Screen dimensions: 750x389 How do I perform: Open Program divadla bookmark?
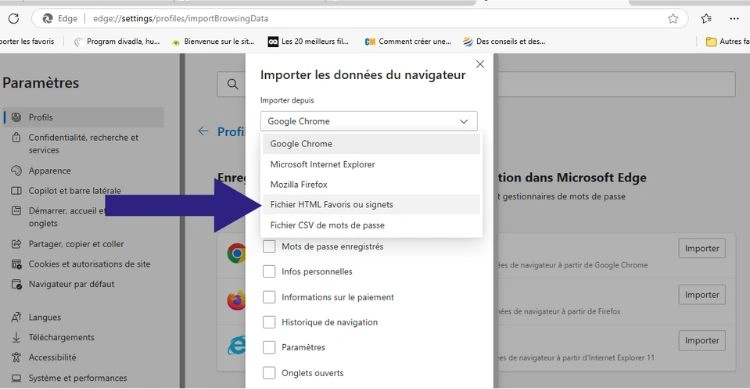(117, 42)
